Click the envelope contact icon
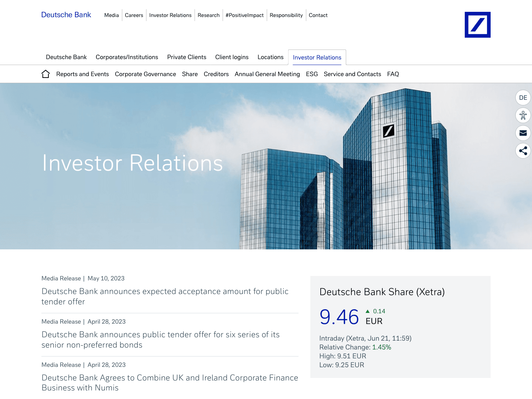Screen dimensions: 532x399 click(523, 133)
